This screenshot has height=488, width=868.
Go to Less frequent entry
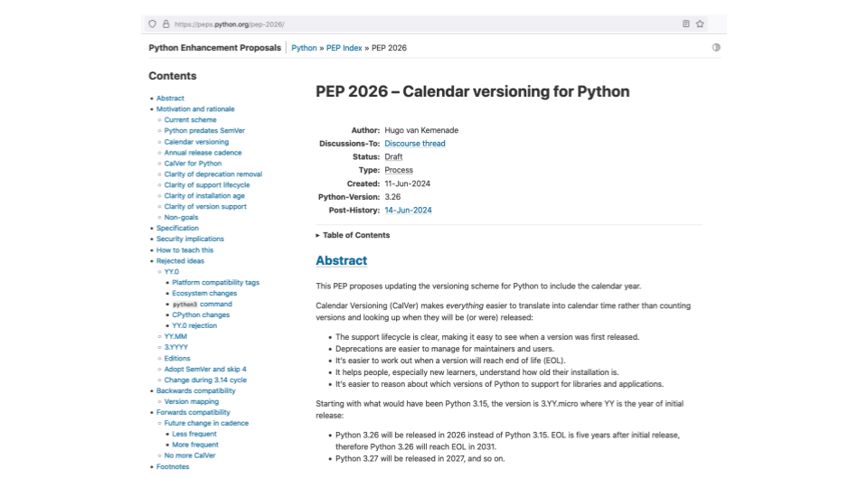193,434
